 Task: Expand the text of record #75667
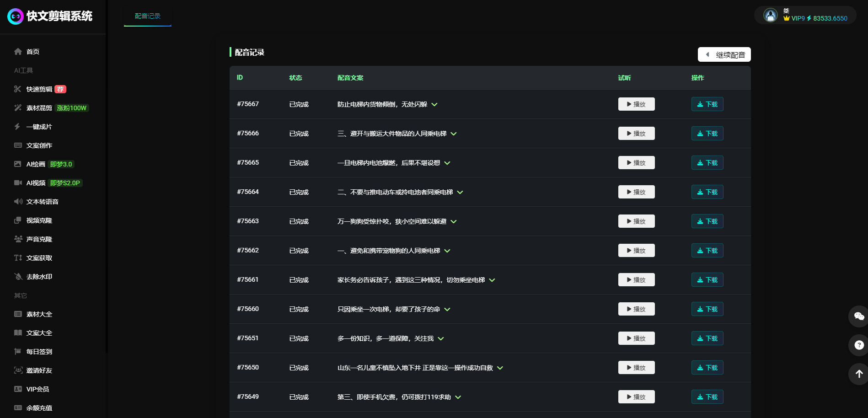click(434, 105)
